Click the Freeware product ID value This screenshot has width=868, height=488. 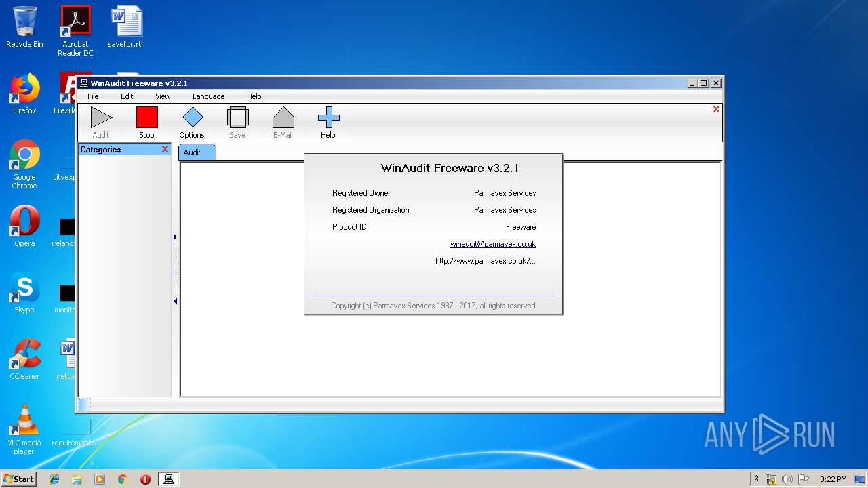(521, 227)
